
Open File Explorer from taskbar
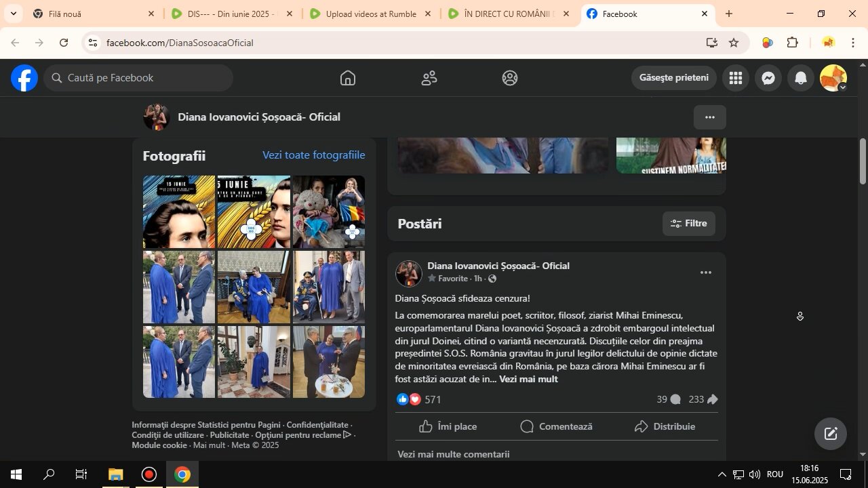pyautogui.click(x=115, y=474)
